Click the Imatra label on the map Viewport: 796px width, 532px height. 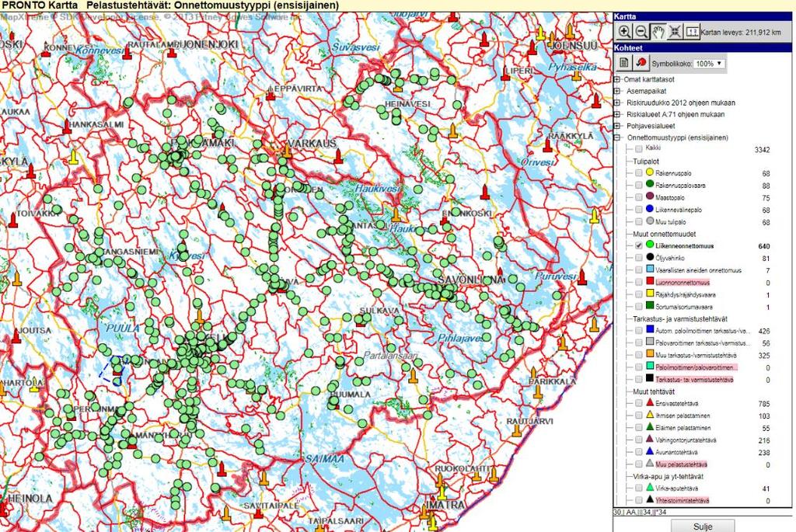click(x=445, y=505)
